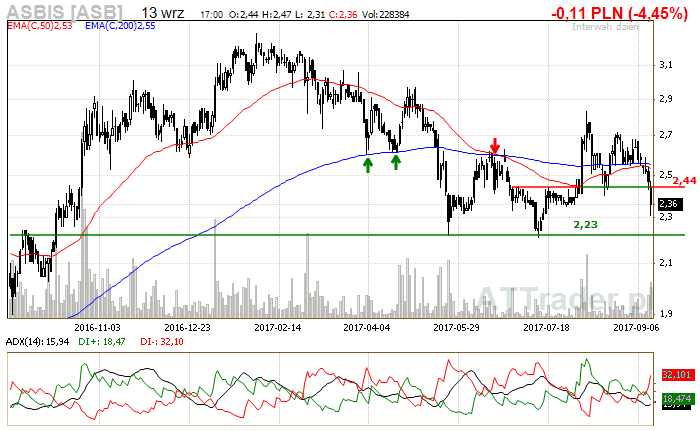Image resolution: width=700 pixels, height=431 pixels.
Task: Click the ADX(14): 15,94 indicator label
Action: point(38,342)
